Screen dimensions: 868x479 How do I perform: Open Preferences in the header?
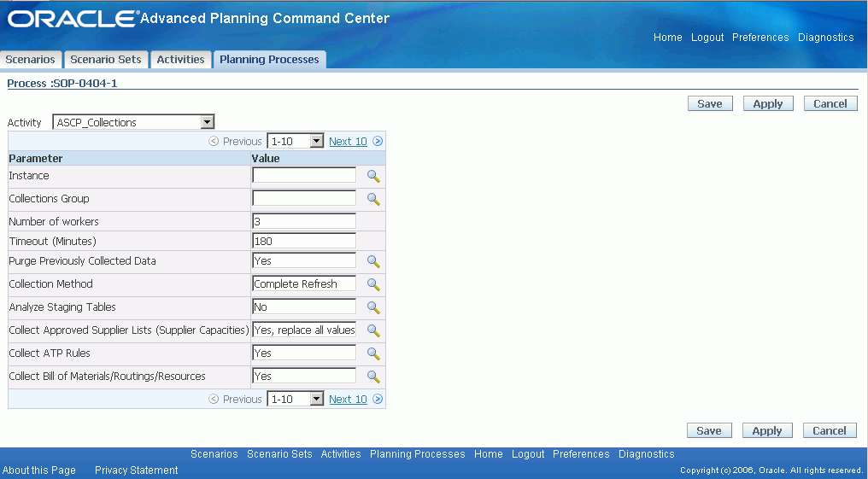(x=760, y=37)
